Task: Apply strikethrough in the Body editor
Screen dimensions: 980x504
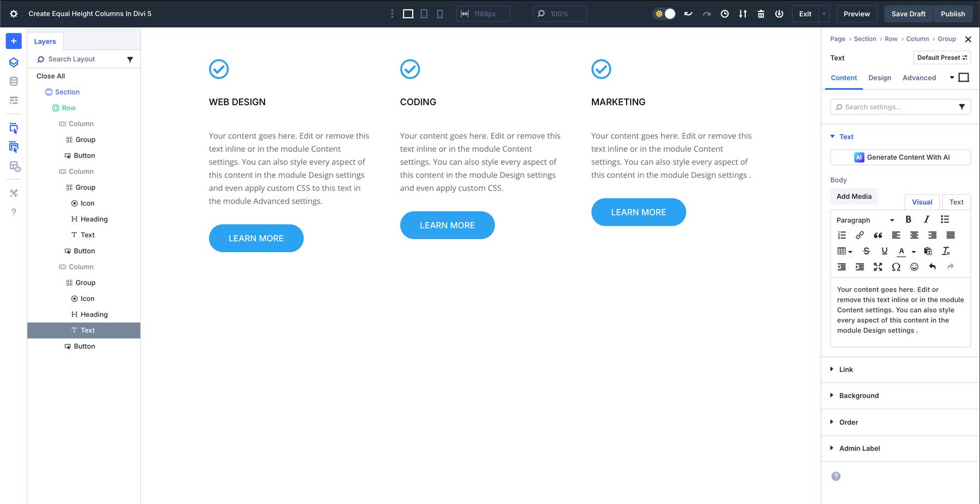Action: coord(866,251)
